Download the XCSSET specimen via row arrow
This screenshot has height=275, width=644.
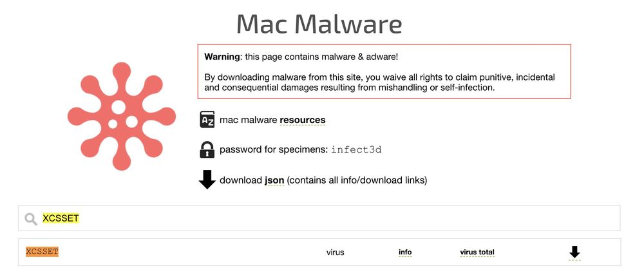click(x=574, y=252)
